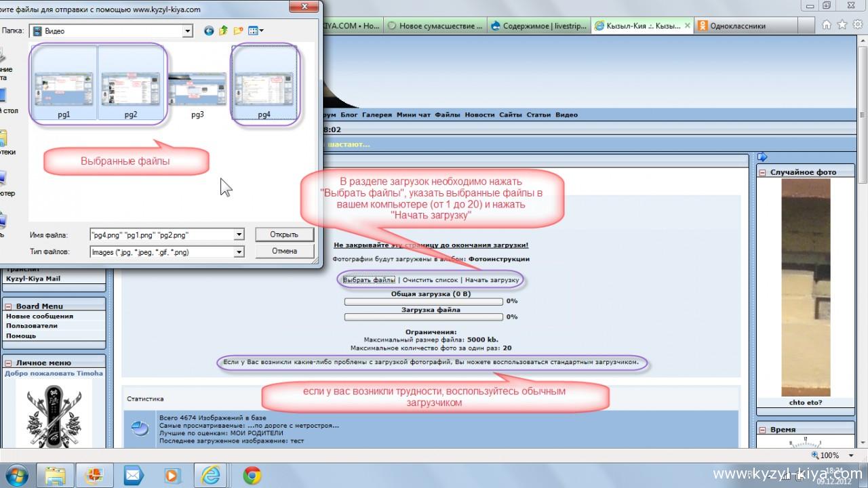Screen dimensions: 868x488
Task: Switch to the Новое сумасшествие tab
Action: 435,26
